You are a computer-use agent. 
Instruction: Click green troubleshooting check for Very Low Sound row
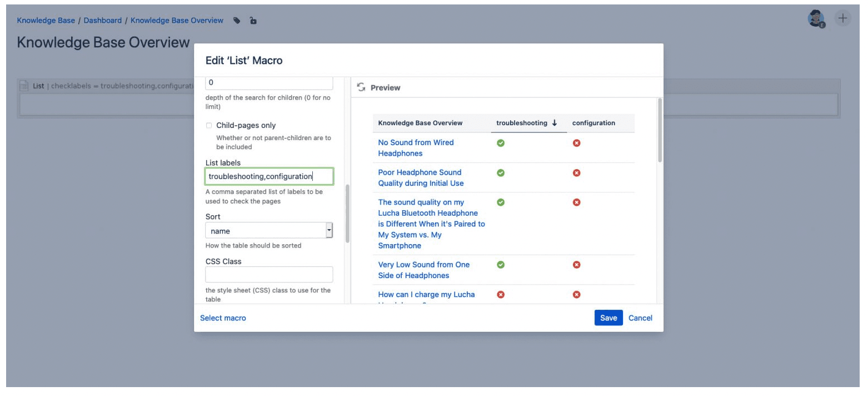[x=500, y=265]
